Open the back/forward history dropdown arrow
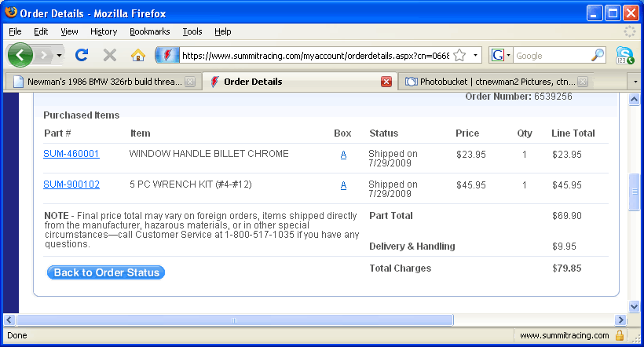This screenshot has height=347, width=644. 59,55
